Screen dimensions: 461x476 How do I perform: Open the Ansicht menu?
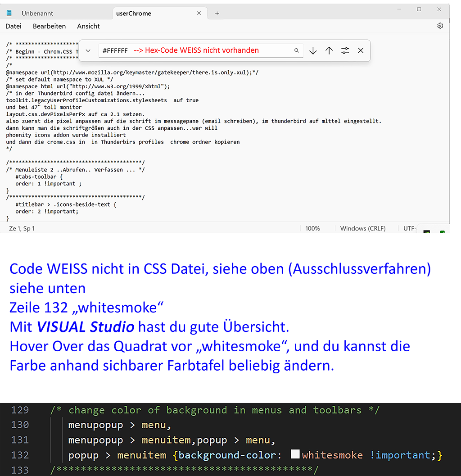coord(88,26)
